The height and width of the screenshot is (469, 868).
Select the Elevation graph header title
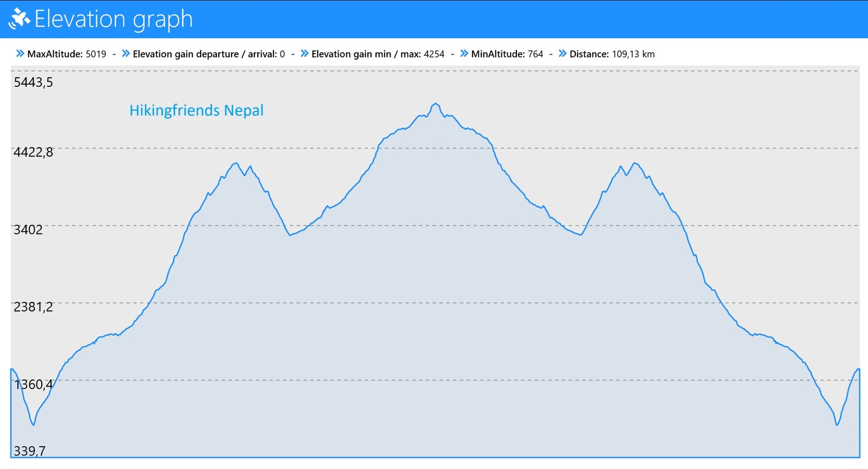(x=113, y=19)
